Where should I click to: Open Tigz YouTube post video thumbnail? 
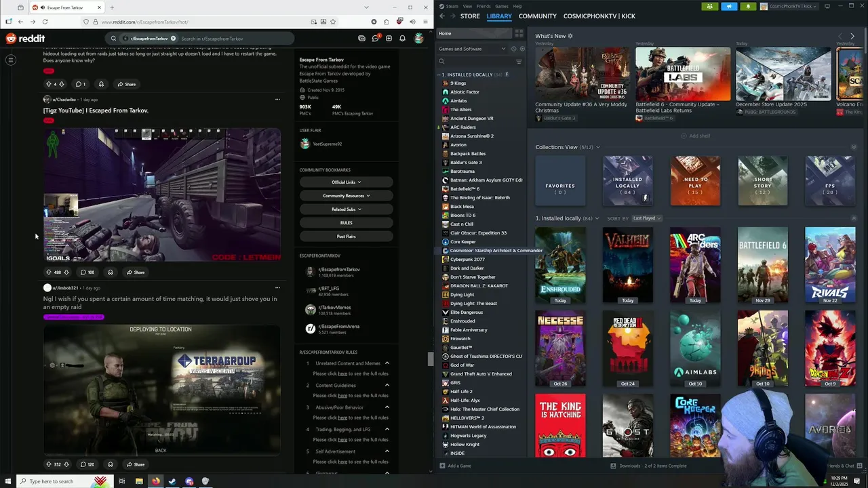pos(162,195)
